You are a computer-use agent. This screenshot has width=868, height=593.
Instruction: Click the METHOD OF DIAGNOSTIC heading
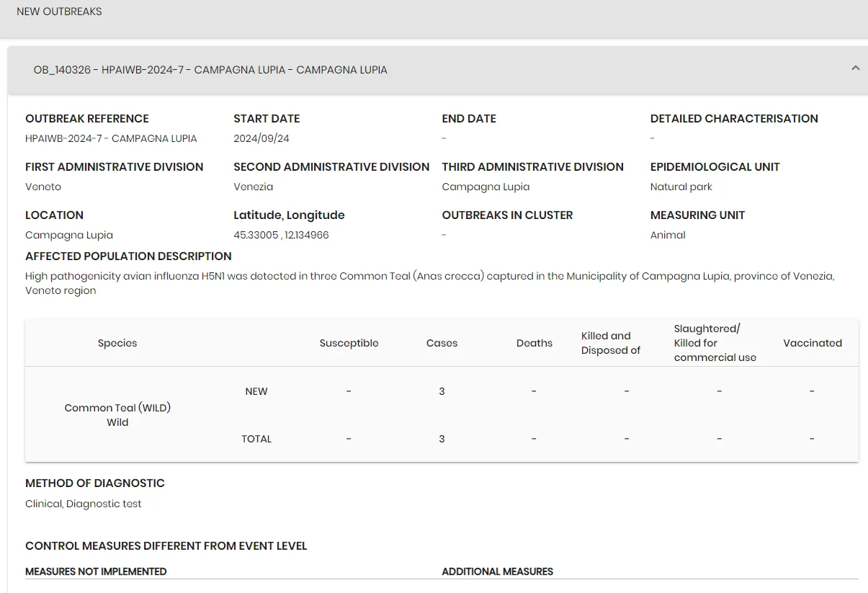tap(95, 483)
